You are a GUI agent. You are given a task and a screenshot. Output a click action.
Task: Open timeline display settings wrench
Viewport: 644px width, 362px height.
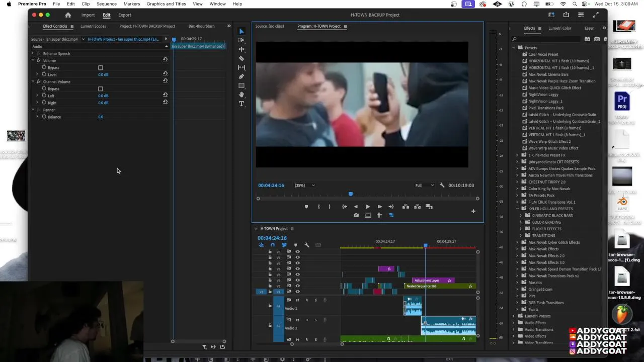click(x=307, y=245)
